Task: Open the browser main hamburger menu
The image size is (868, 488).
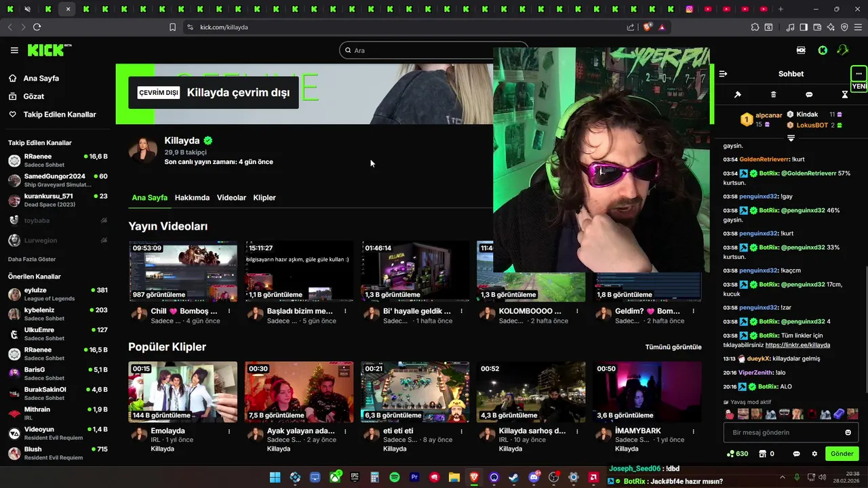Action: point(858,27)
